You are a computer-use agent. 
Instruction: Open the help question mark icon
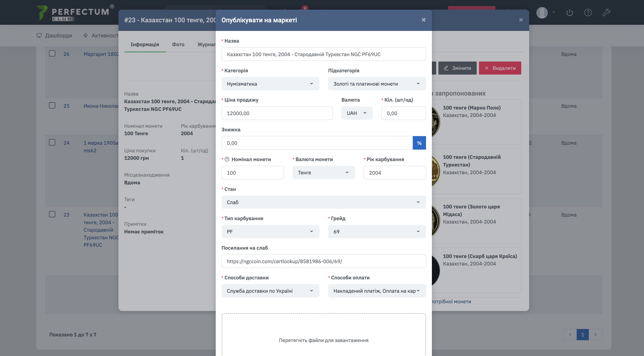[x=588, y=12]
